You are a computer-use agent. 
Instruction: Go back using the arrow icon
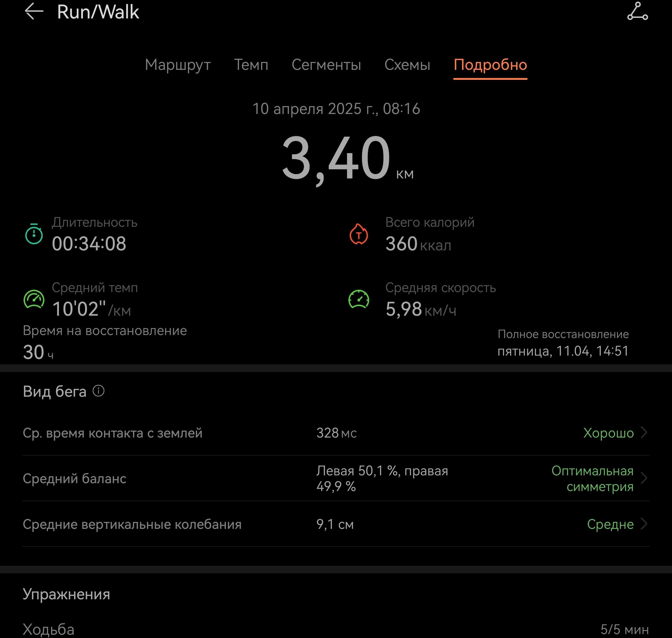pyautogui.click(x=34, y=11)
